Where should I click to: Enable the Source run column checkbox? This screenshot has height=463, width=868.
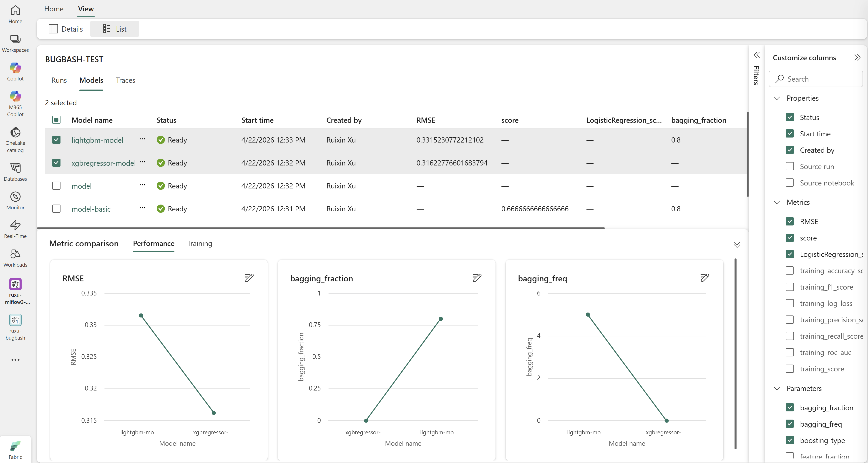click(x=790, y=166)
